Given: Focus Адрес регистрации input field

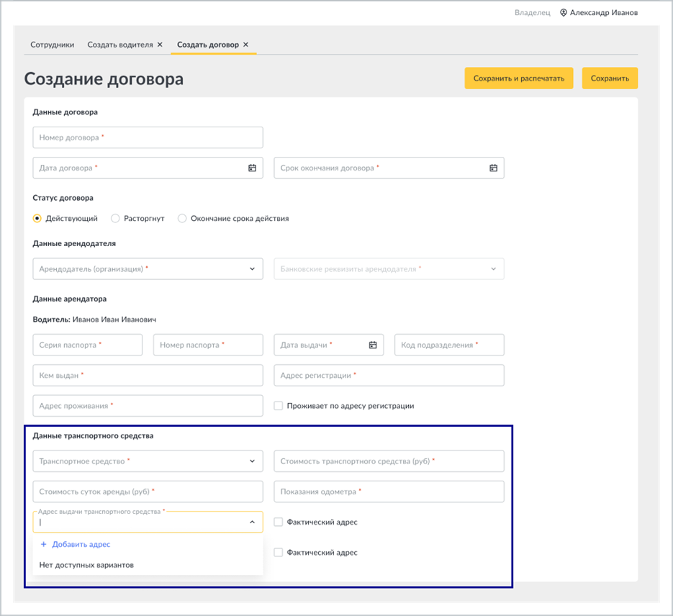Looking at the screenshot, I should [389, 376].
